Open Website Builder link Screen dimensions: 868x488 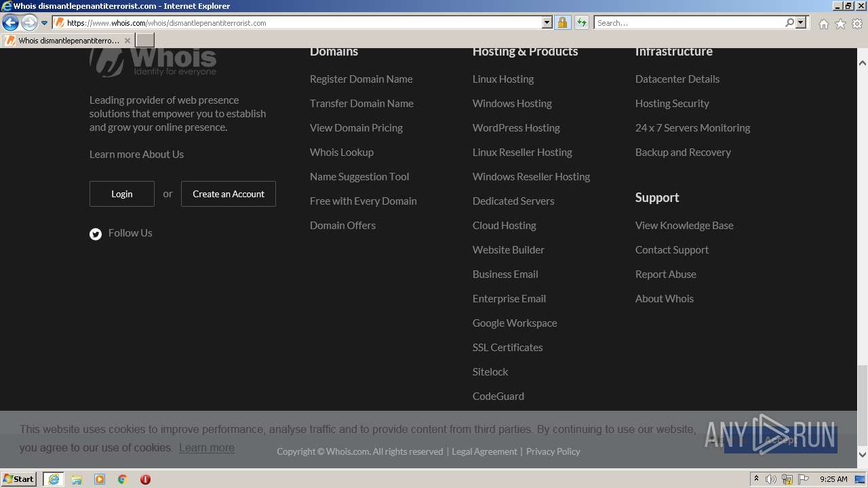coord(509,250)
